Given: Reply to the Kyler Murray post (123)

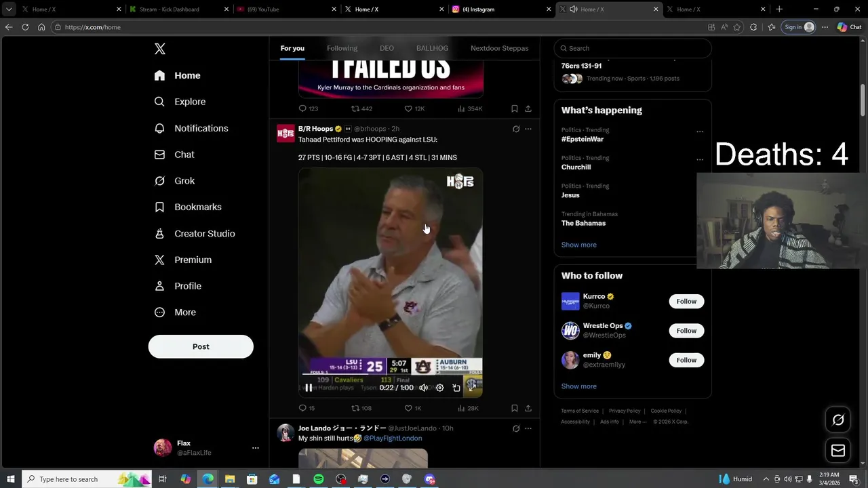Looking at the screenshot, I should click(309, 108).
